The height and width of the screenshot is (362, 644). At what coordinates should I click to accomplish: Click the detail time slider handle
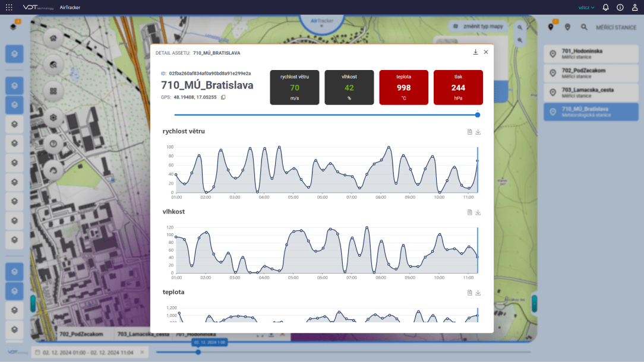[478, 115]
